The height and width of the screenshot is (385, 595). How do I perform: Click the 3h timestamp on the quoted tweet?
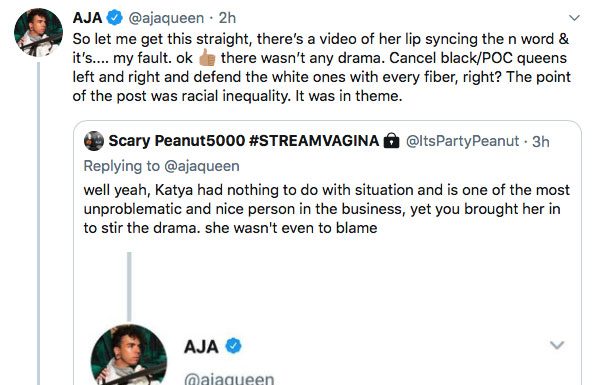[541, 141]
